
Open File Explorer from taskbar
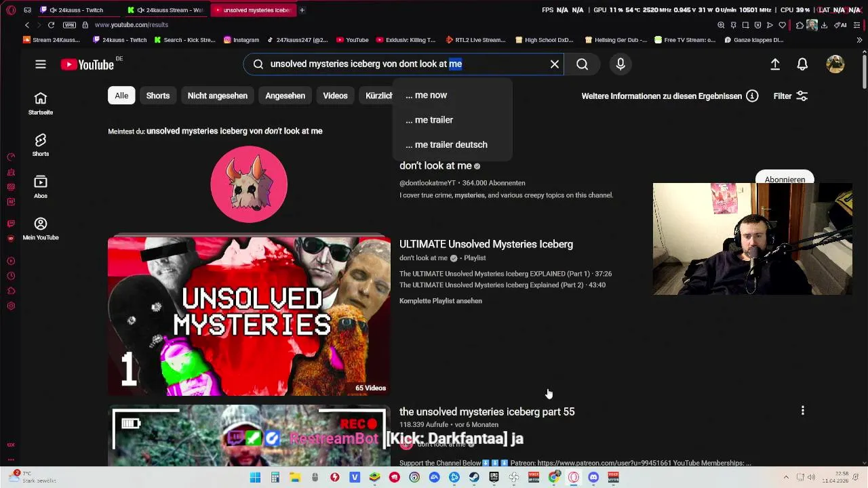pyautogui.click(x=295, y=478)
